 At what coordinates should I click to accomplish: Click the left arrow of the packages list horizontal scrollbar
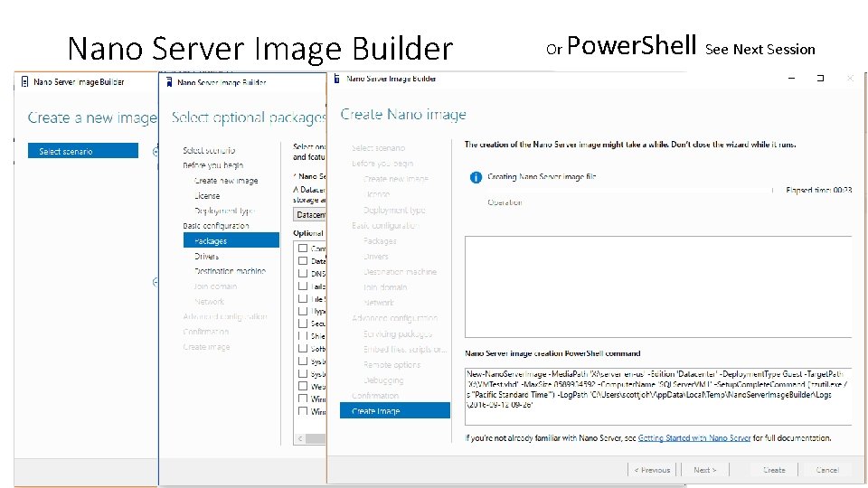300,438
